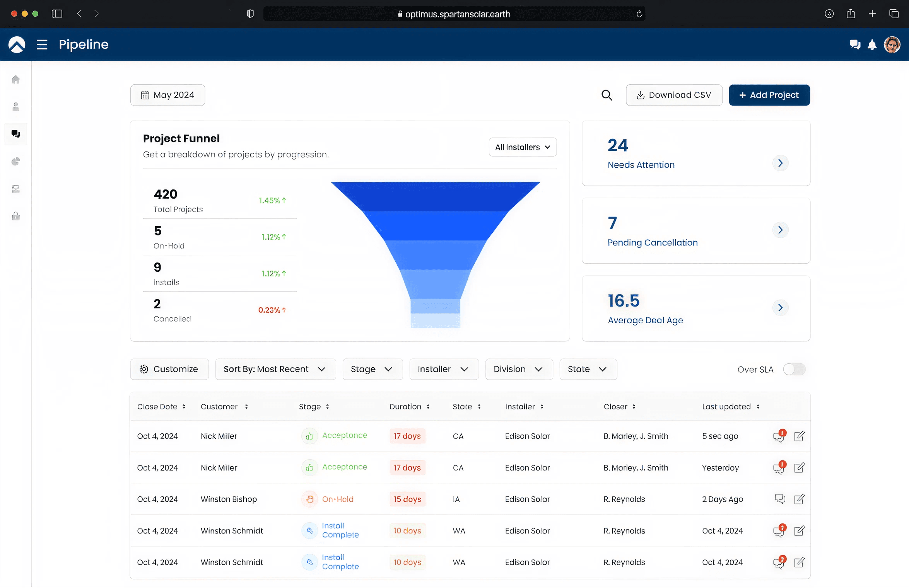Click the hamburger menu icon

42,45
